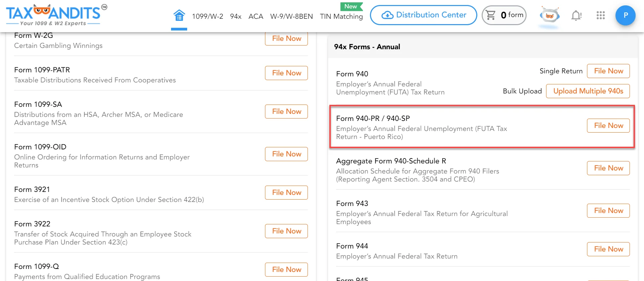Viewport: 644px width, 281px height.
Task: Open the W-9/W-8BEN menu
Action: (x=291, y=16)
